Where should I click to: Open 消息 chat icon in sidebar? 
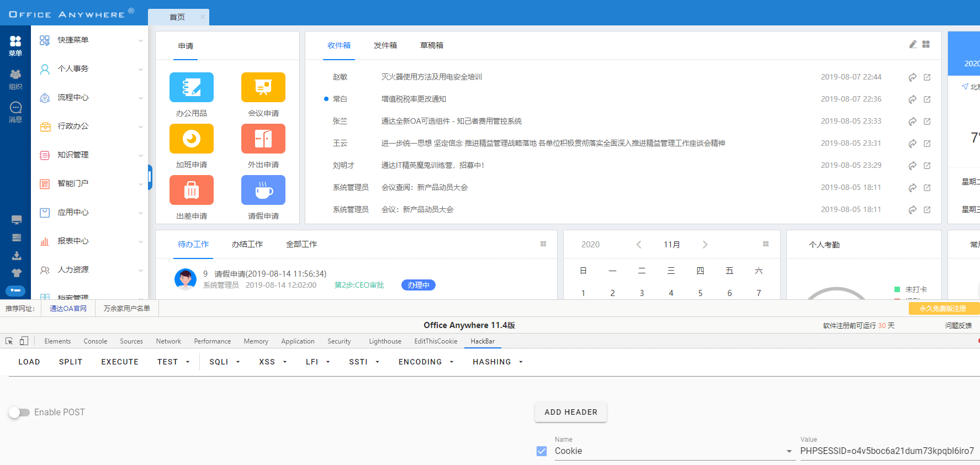(15, 112)
